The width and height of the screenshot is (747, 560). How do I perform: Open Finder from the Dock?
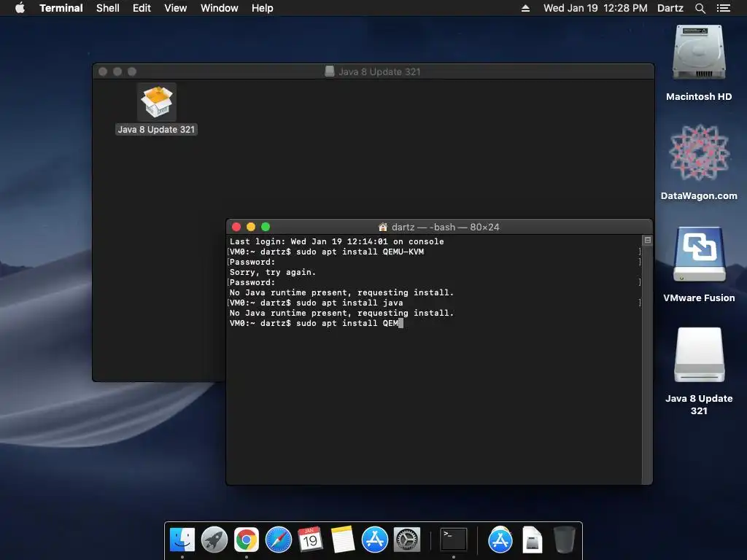182,540
